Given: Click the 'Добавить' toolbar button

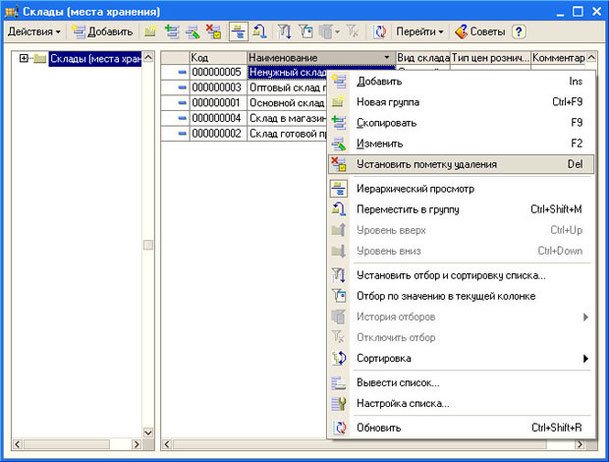Looking at the screenshot, I should [100, 32].
